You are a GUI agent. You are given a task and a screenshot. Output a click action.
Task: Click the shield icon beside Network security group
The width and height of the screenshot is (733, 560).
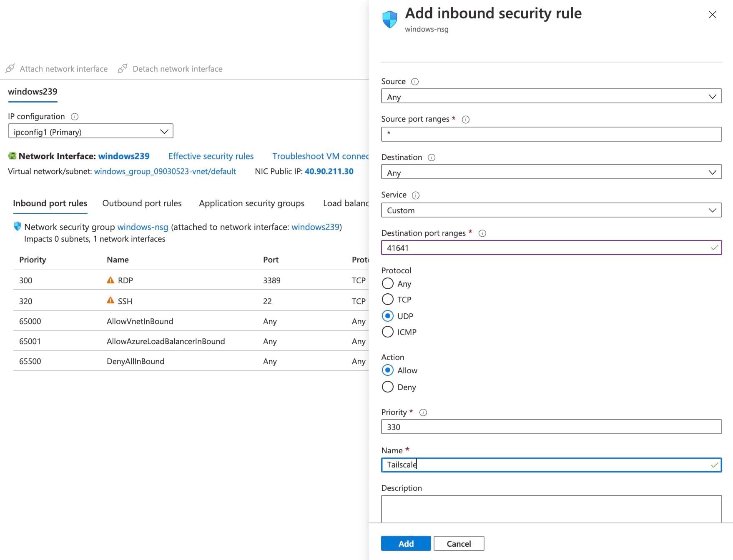pos(18,227)
